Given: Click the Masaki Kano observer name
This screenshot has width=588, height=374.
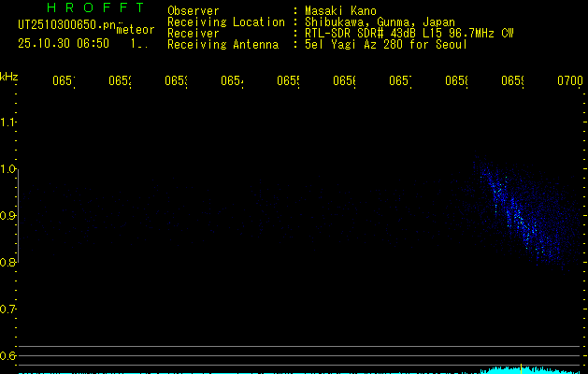Looking at the screenshot, I should coord(340,10).
